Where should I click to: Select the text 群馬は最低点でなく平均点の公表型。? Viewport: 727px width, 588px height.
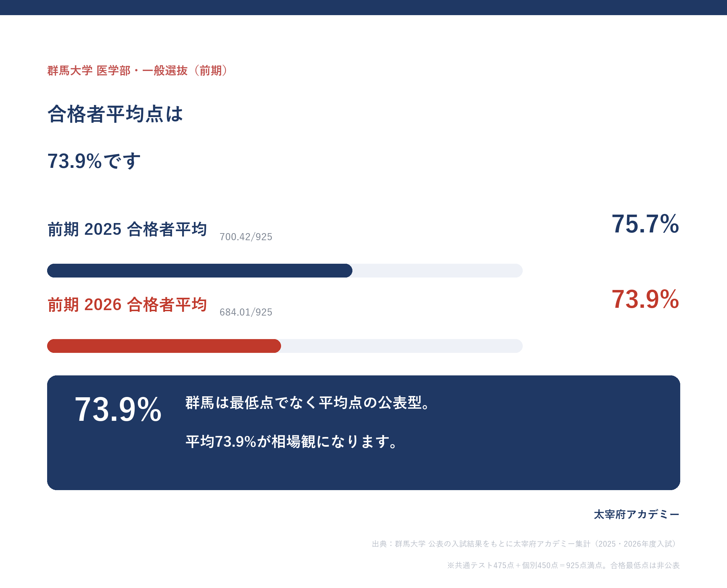[308, 403]
